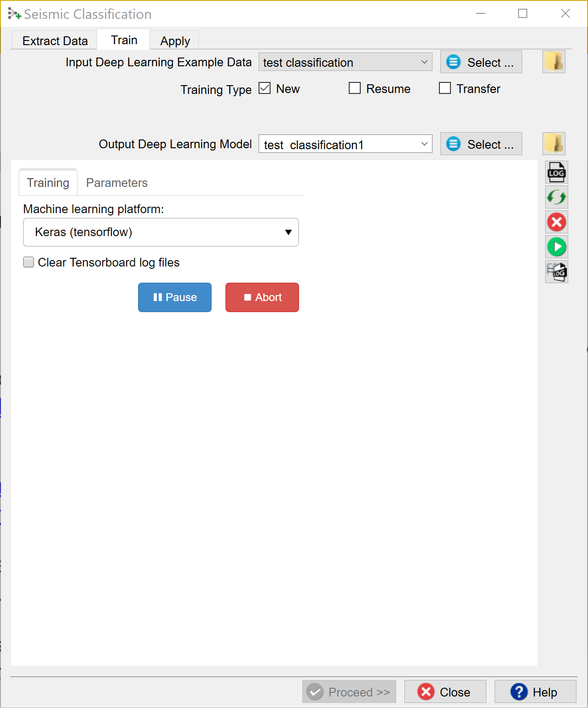Open the Parameters tab
This screenshot has height=708, width=588.
pos(116,183)
